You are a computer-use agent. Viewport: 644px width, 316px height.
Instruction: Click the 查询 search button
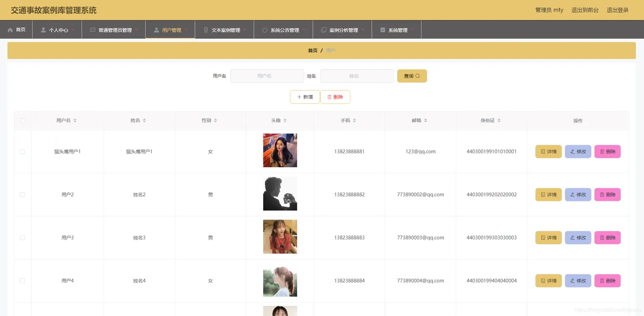(x=412, y=76)
